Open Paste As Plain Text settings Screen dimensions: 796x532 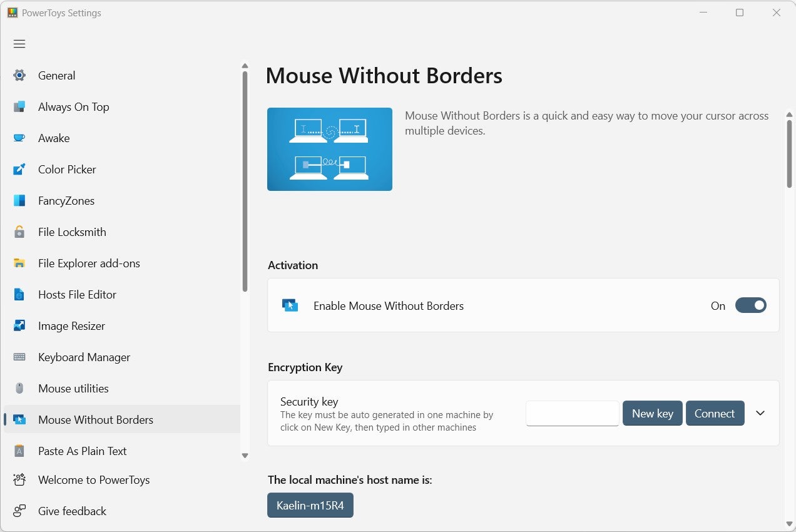(82, 451)
